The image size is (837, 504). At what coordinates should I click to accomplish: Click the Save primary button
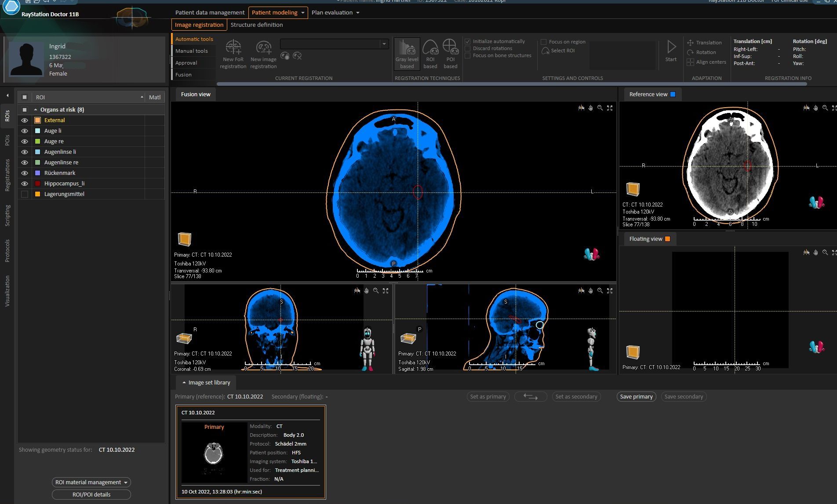[x=636, y=397]
